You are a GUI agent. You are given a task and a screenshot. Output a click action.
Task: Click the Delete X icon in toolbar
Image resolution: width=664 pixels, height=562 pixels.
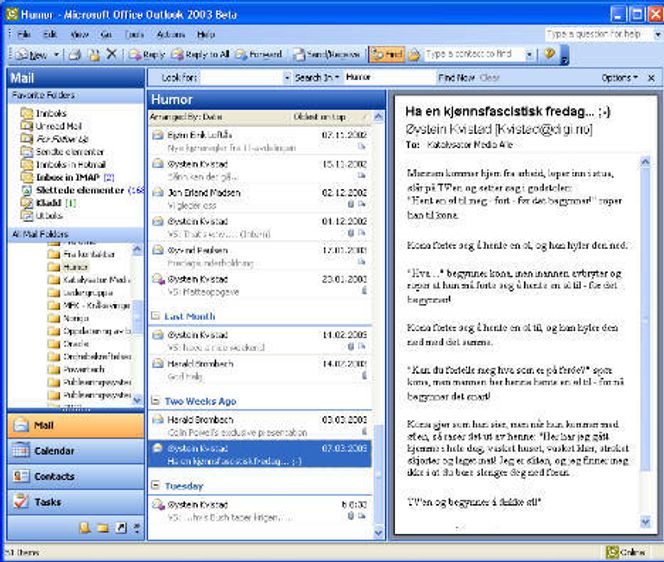[111, 54]
